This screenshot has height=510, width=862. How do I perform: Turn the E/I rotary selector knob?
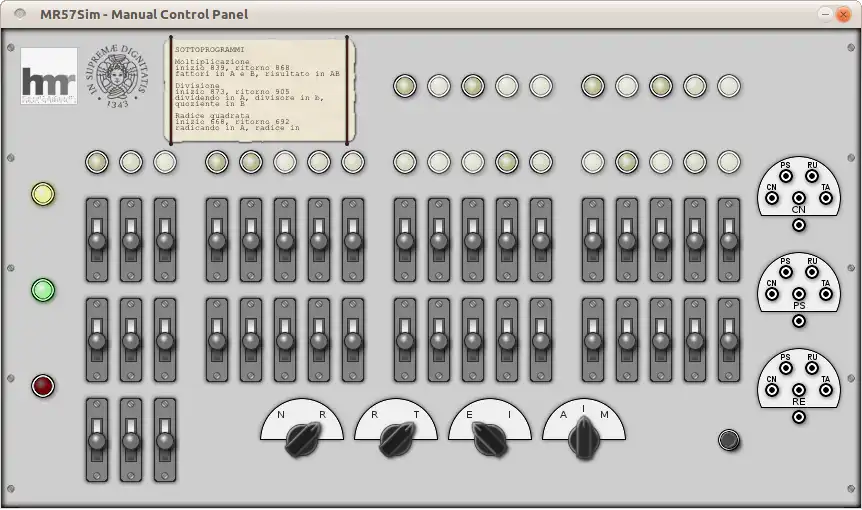490,439
